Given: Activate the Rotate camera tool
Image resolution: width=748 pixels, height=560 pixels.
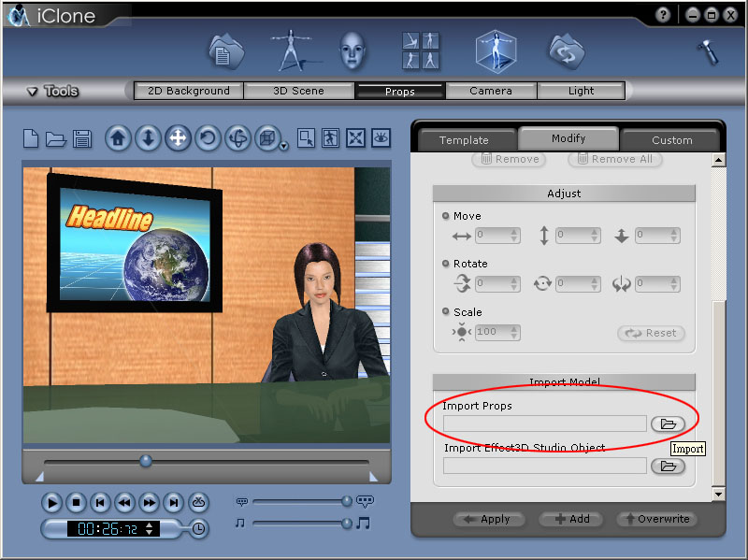Looking at the screenshot, I should click(208, 137).
